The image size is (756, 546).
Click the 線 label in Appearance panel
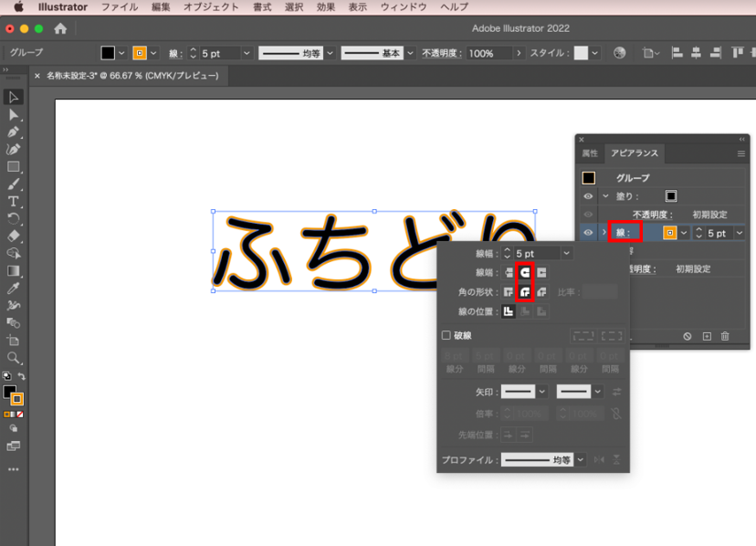623,233
